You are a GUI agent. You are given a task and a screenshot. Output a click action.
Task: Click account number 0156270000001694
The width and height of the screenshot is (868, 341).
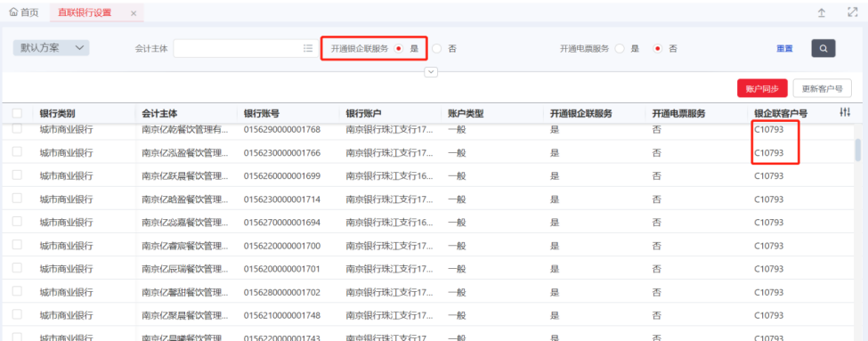pos(282,223)
